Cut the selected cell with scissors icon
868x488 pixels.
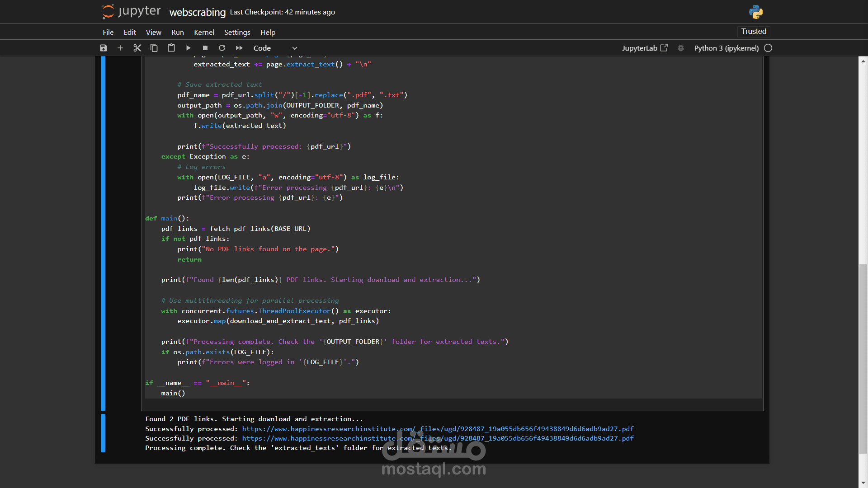(137, 48)
